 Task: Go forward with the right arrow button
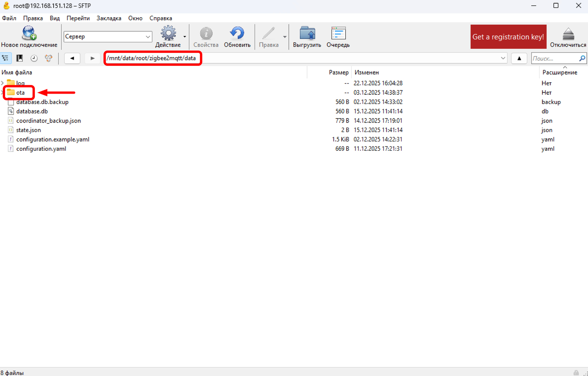93,58
